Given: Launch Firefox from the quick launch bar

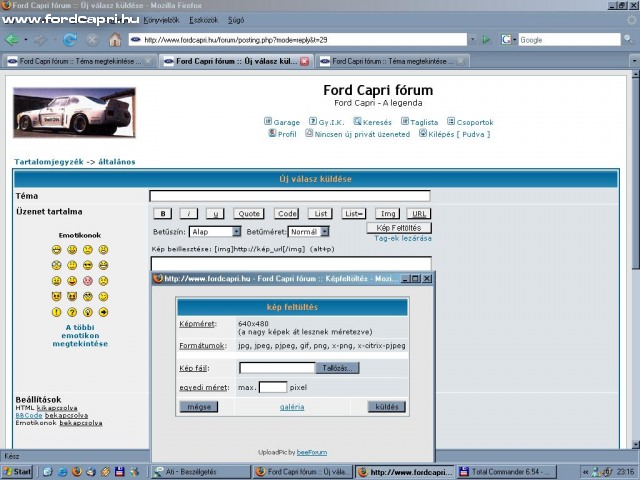Looking at the screenshot, I should pyautogui.click(x=76, y=472).
